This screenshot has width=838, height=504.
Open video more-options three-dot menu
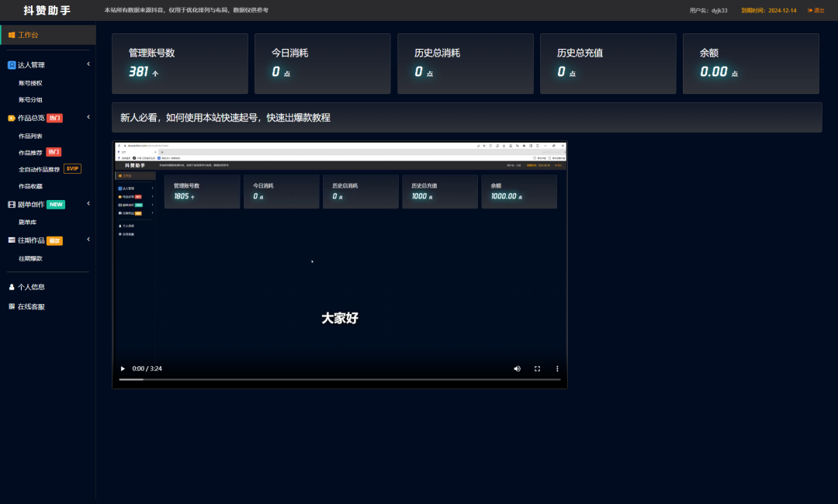[x=557, y=368]
